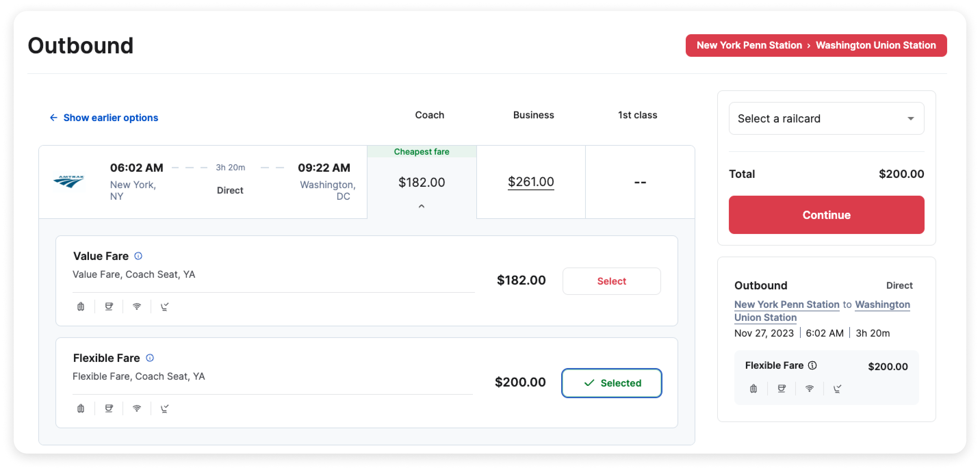Image resolution: width=980 pixels, height=470 pixels.
Task: Select the Value Fare for $182.00
Action: [x=611, y=281]
